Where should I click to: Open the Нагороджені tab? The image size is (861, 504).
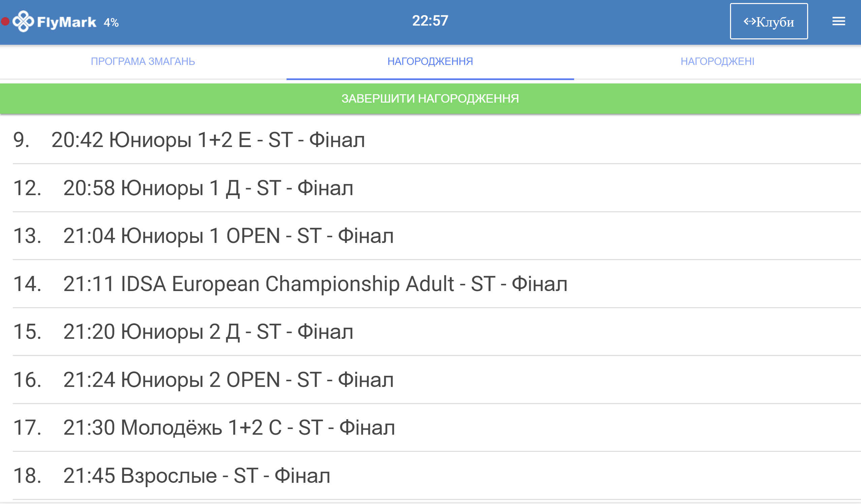717,62
